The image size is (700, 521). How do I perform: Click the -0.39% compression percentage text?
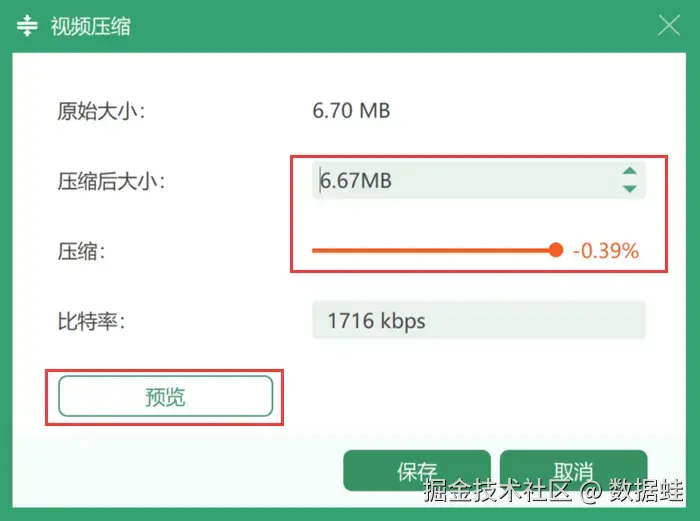pos(606,251)
